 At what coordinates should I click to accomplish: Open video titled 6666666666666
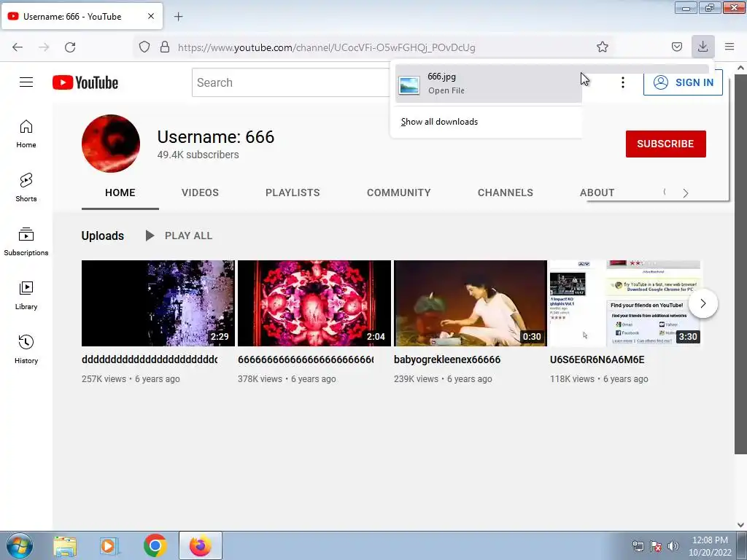coord(306,359)
